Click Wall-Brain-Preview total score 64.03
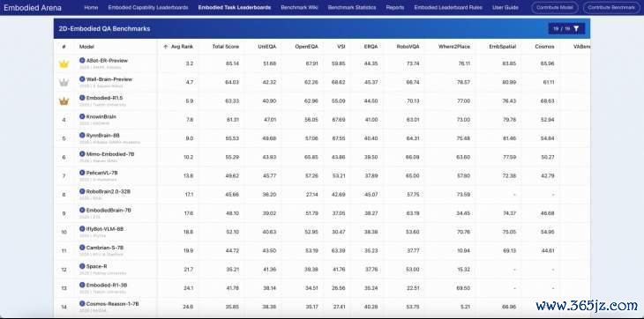Image resolution: width=644 pixels, height=319 pixels. click(233, 83)
